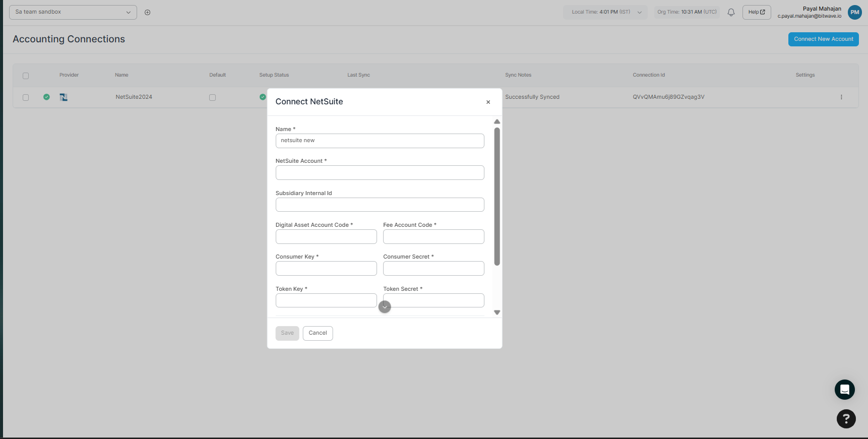868x439 pixels.
Task: Select the NetSuite2024 row checkbox
Action: tap(26, 97)
